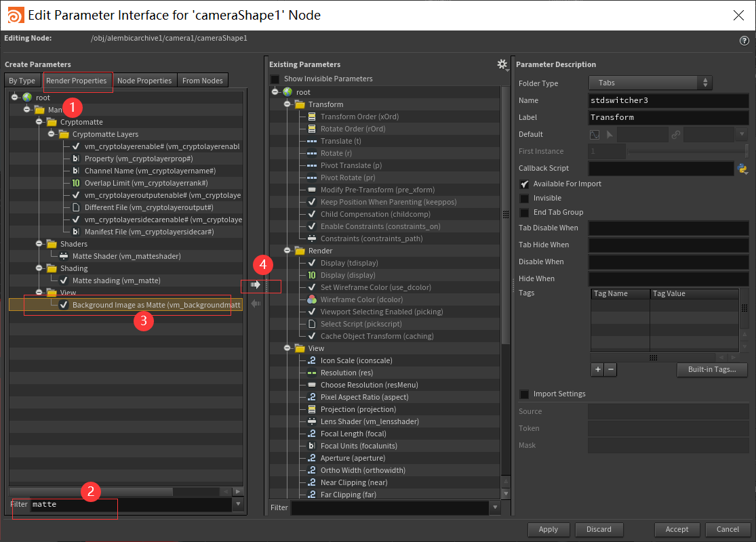Click the left-arrow to remove a parameter
756x542 pixels.
(x=256, y=304)
